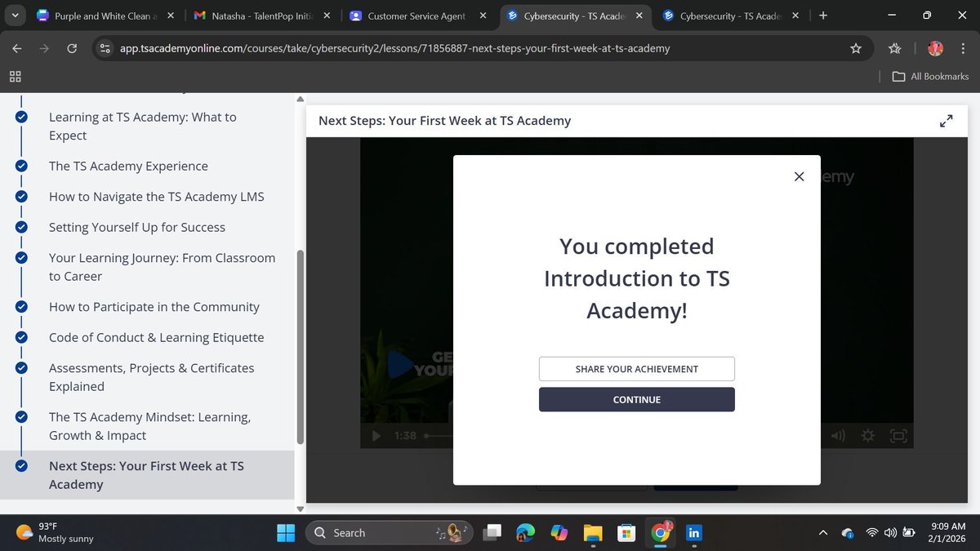
Task: Show hidden system tray icons
Action: [823, 533]
